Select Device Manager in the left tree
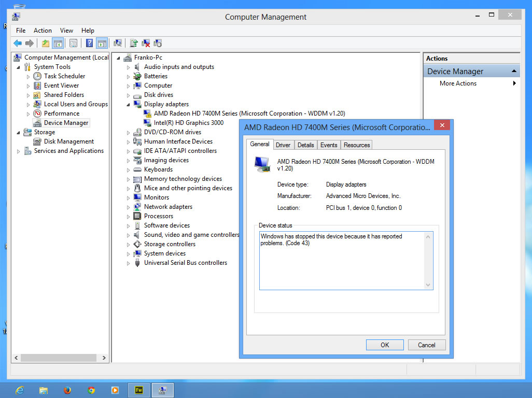 click(x=66, y=123)
